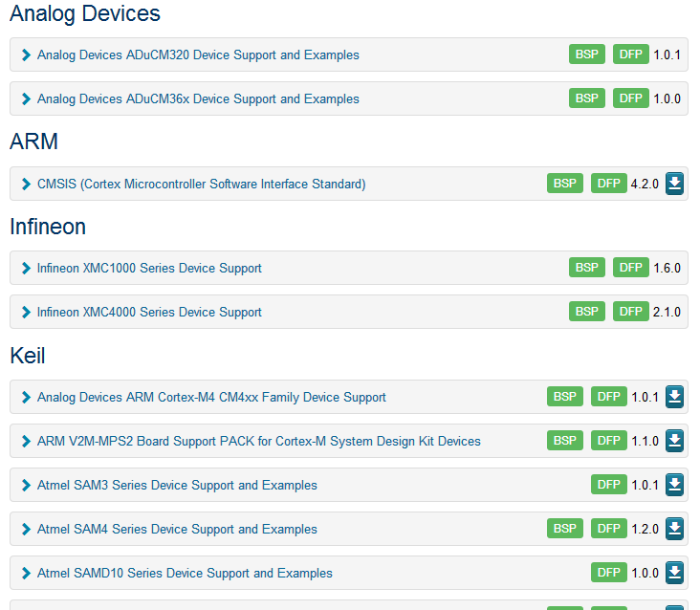Click DFP badge on CM4xx Family row
700x610 pixels.
pyautogui.click(x=609, y=396)
